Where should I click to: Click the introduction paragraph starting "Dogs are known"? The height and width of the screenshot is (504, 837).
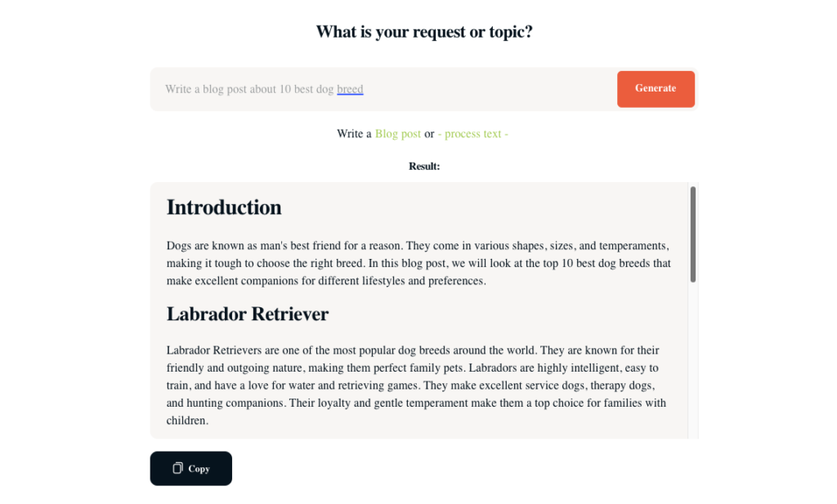coord(418,263)
